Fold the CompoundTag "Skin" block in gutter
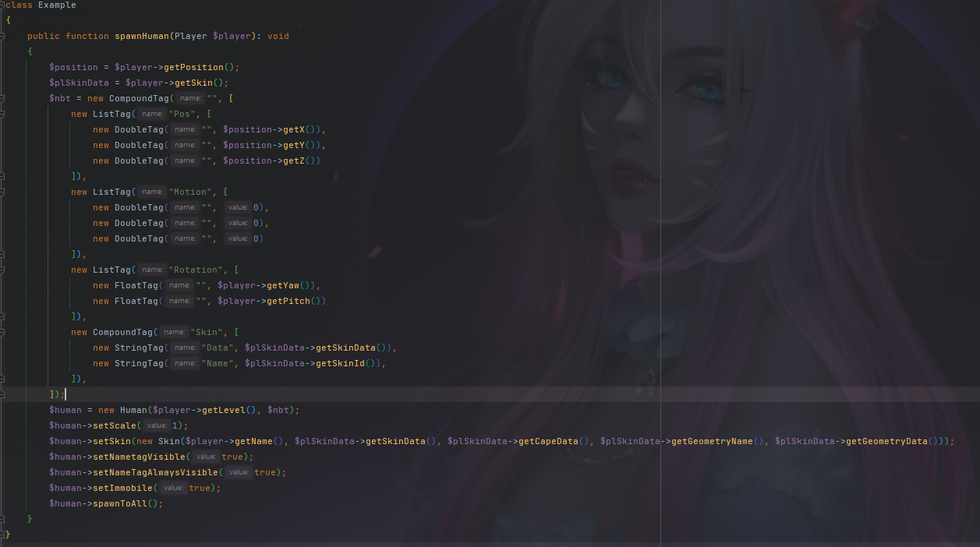The image size is (980, 547). coord(3,332)
